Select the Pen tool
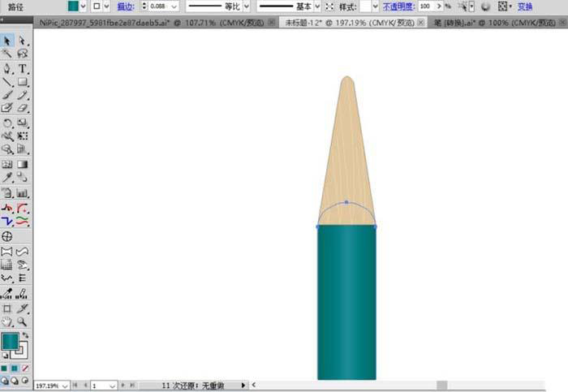Screen dimensions: 568x392 point(7,68)
